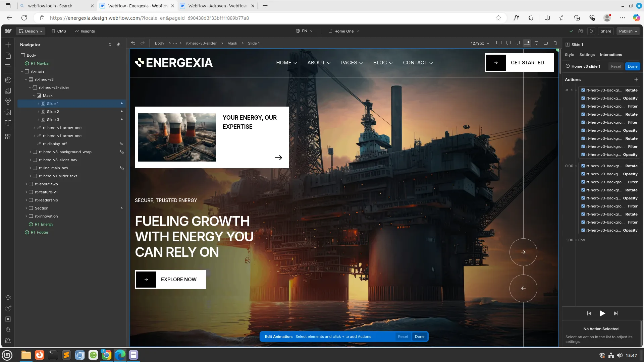Open the Pages panel icon
This screenshot has width=644, height=362.
tap(8, 56)
